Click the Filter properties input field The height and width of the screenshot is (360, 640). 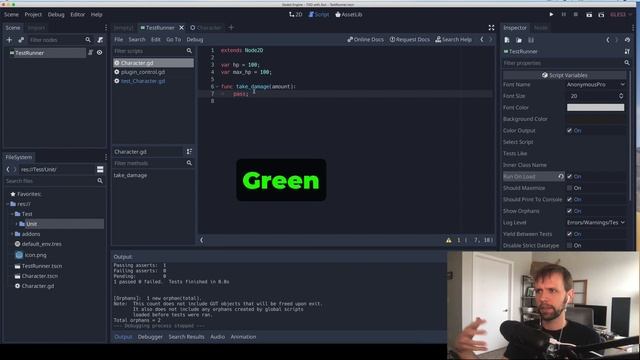(563, 63)
